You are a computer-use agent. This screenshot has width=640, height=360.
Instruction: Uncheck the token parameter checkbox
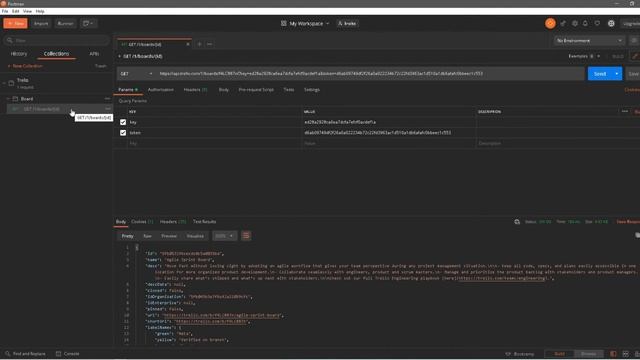point(123,133)
